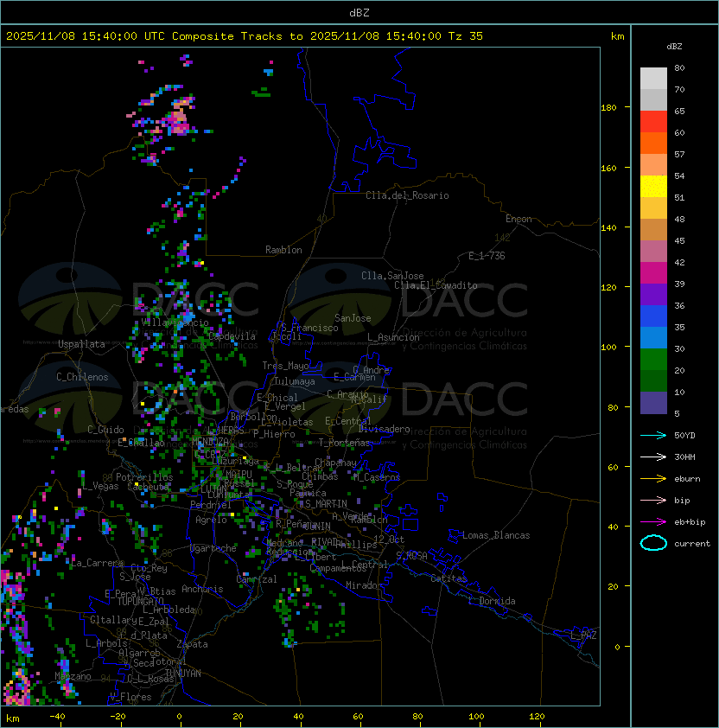Pick the magenta 39-42 dBZ legend swatch
Viewport: 719px width, 728px height.
tap(653, 273)
